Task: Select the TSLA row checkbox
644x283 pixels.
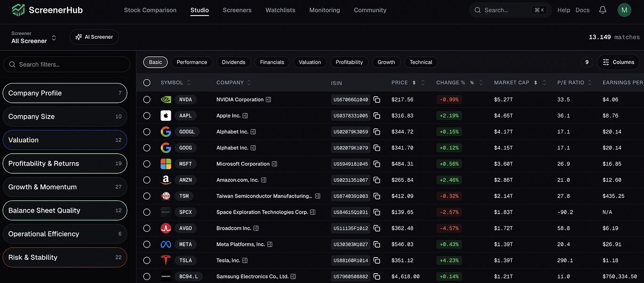Action: (x=147, y=260)
